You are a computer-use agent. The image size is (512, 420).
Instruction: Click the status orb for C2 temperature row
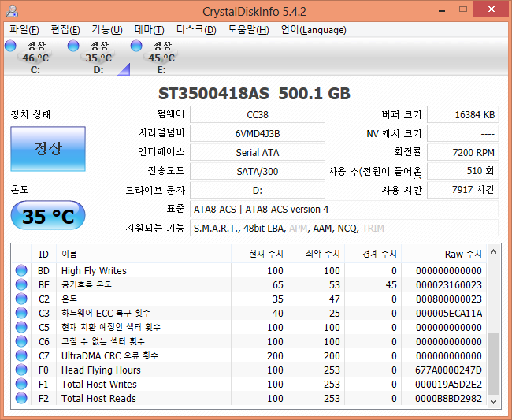click(21, 299)
